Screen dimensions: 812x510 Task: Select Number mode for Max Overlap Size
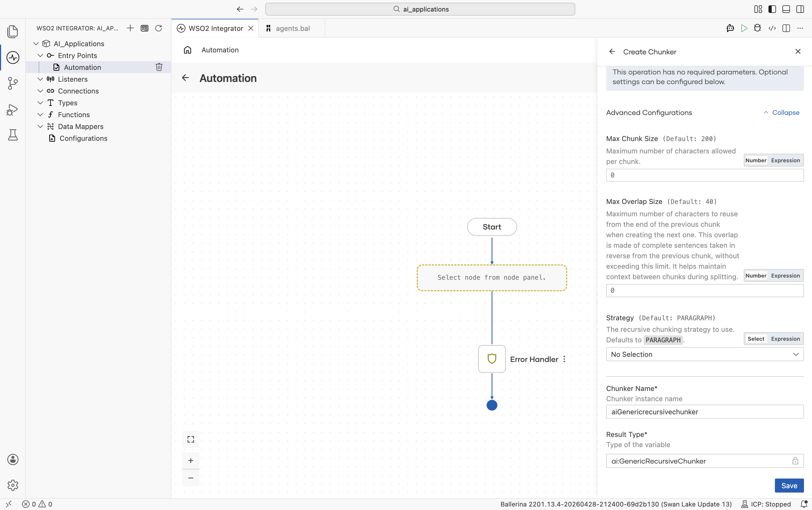(756, 276)
